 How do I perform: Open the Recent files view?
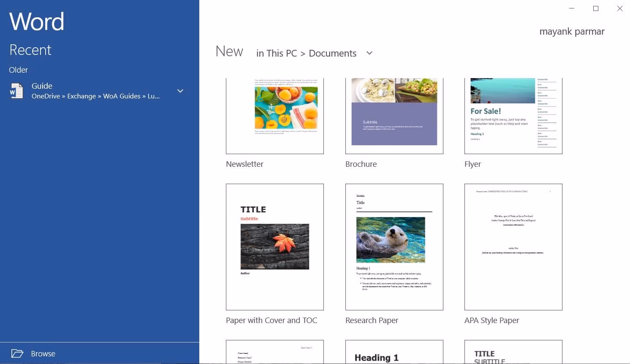coord(30,50)
